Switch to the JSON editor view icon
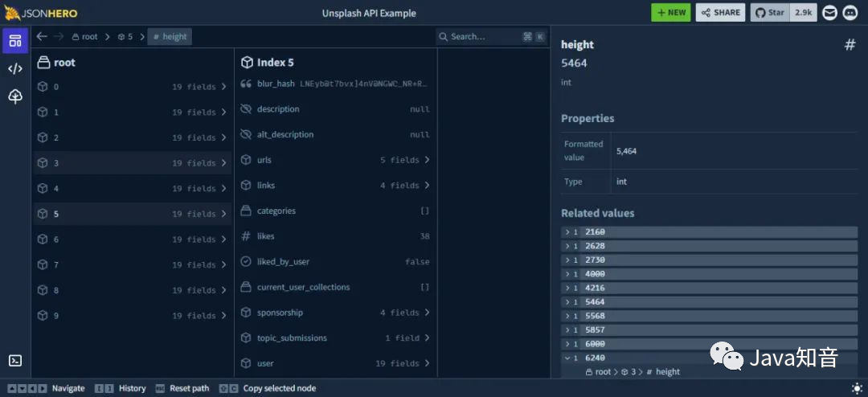Image resolution: width=868 pixels, height=397 pixels. click(15, 68)
